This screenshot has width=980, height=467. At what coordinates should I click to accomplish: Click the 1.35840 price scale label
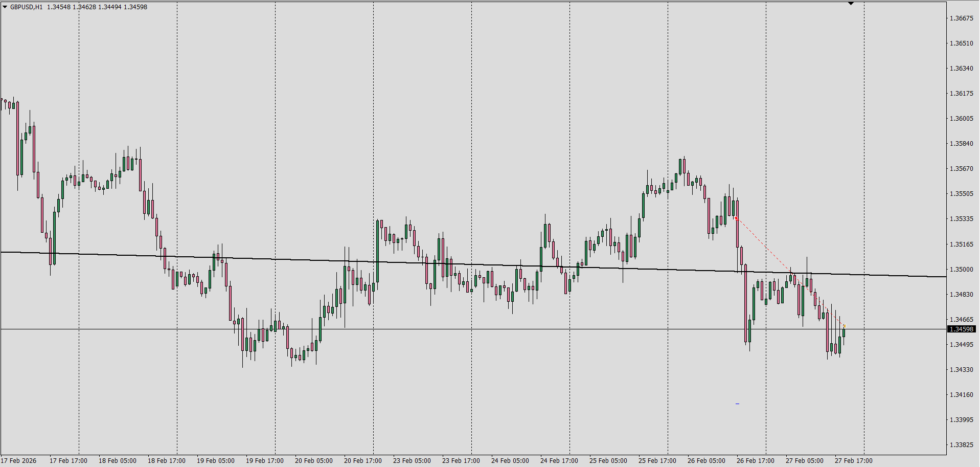(962, 144)
